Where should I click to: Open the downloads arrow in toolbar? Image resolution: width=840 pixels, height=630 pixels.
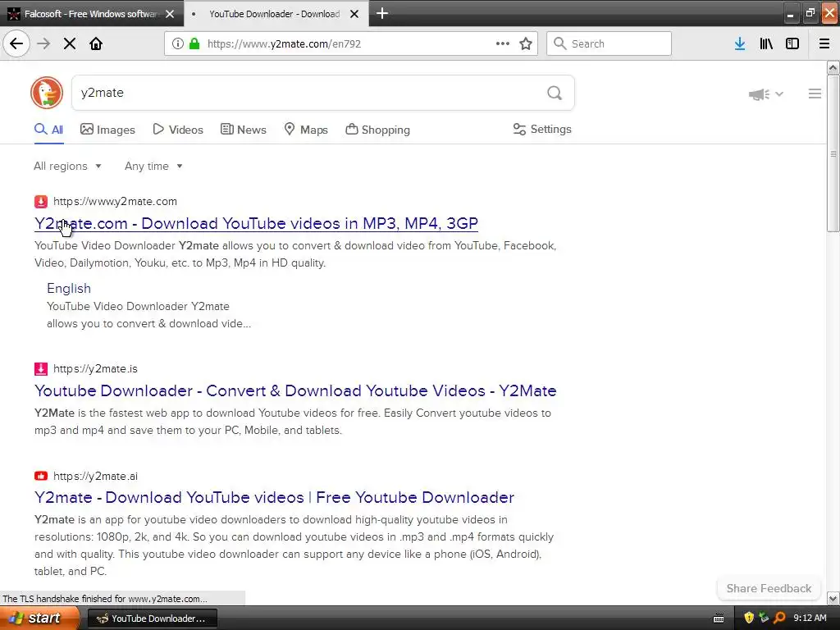pos(740,43)
